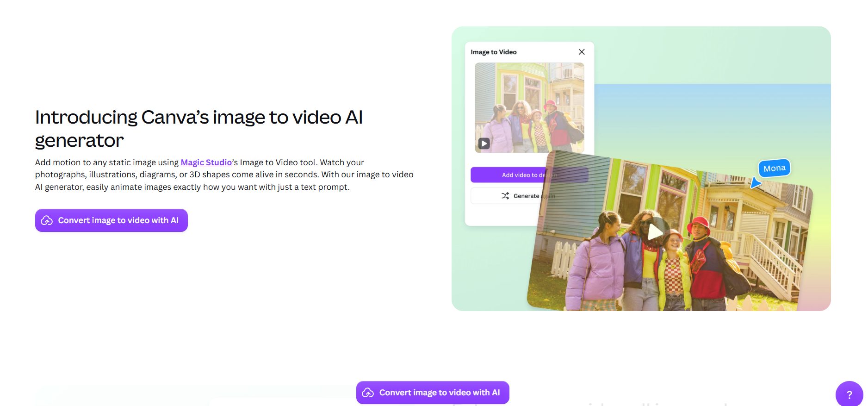Select the small friends photo thumbnail
The width and height of the screenshot is (868, 406).
click(x=529, y=108)
